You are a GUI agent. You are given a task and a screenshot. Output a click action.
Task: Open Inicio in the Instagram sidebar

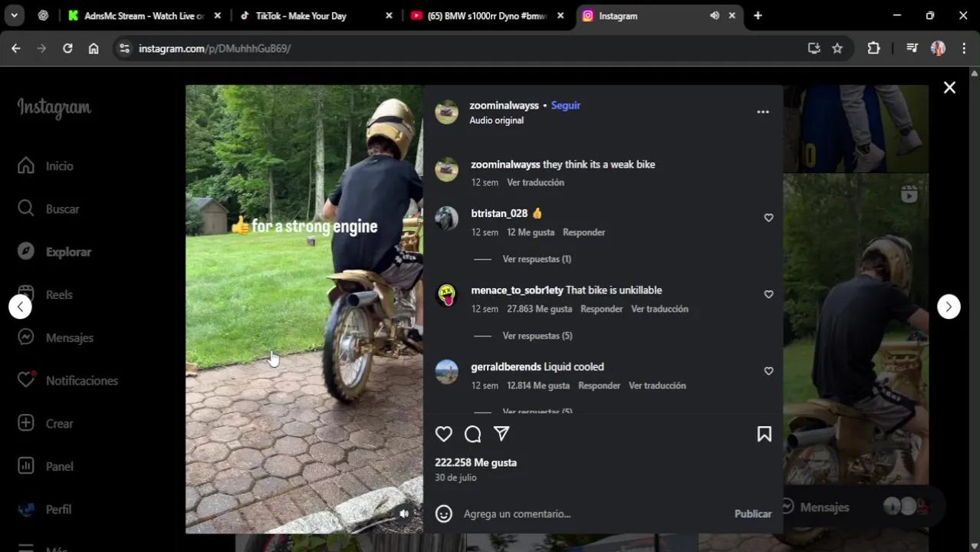pyautogui.click(x=46, y=166)
